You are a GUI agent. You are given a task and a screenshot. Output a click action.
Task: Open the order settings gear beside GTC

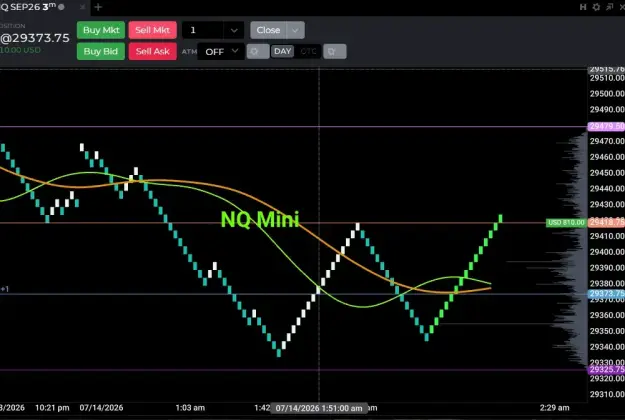tap(334, 51)
